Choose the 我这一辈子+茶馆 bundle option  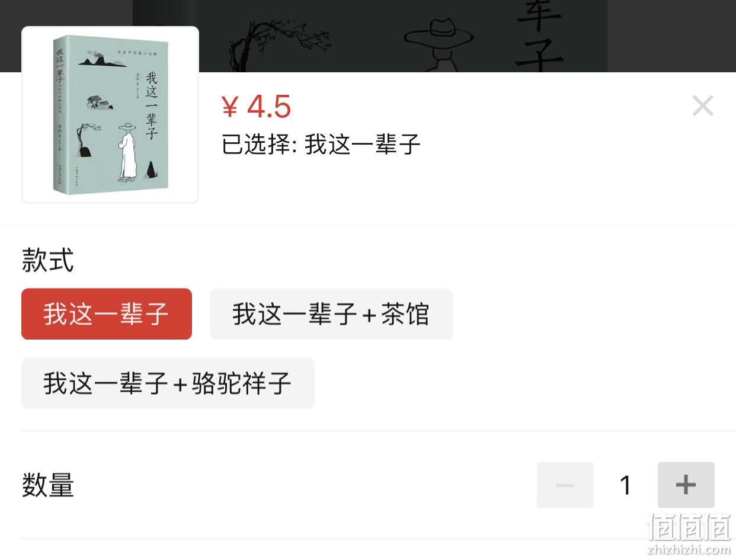[x=331, y=314]
